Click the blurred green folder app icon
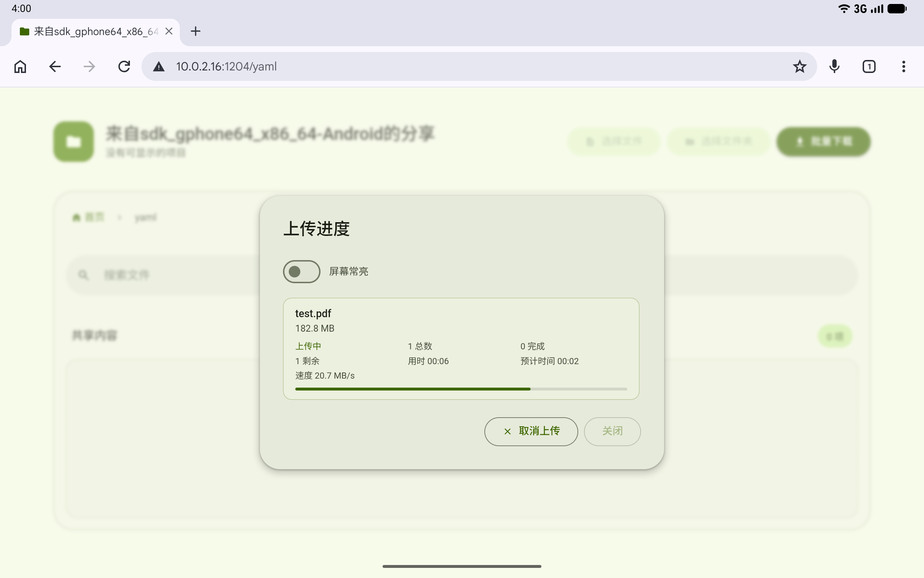 (74, 142)
